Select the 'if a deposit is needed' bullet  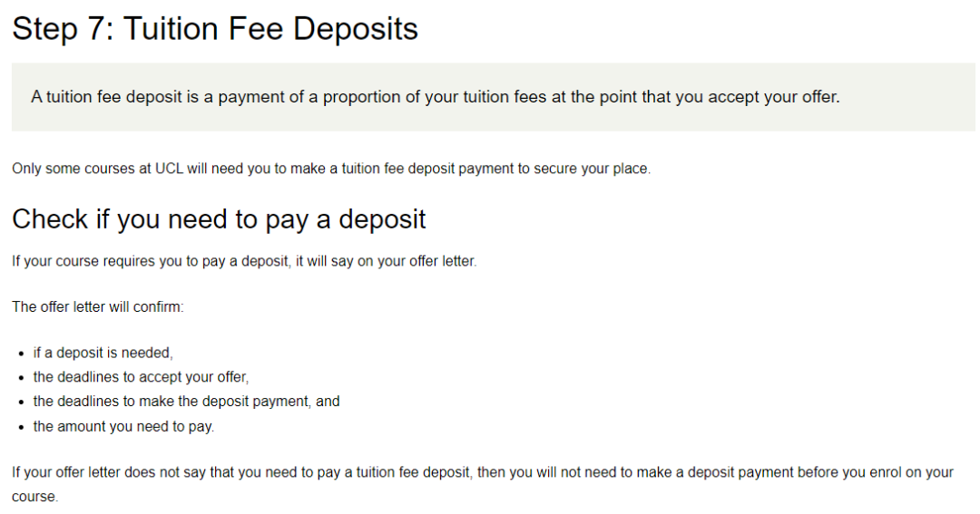click(103, 353)
